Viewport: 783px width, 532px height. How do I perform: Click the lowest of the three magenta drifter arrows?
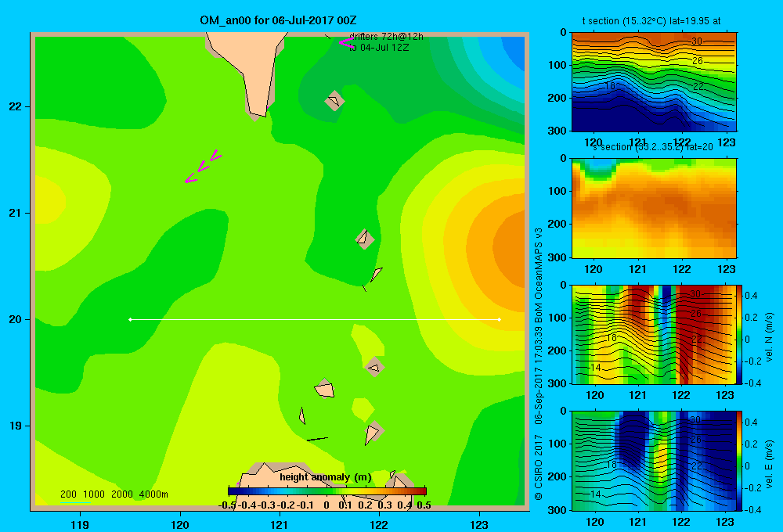tap(190, 178)
